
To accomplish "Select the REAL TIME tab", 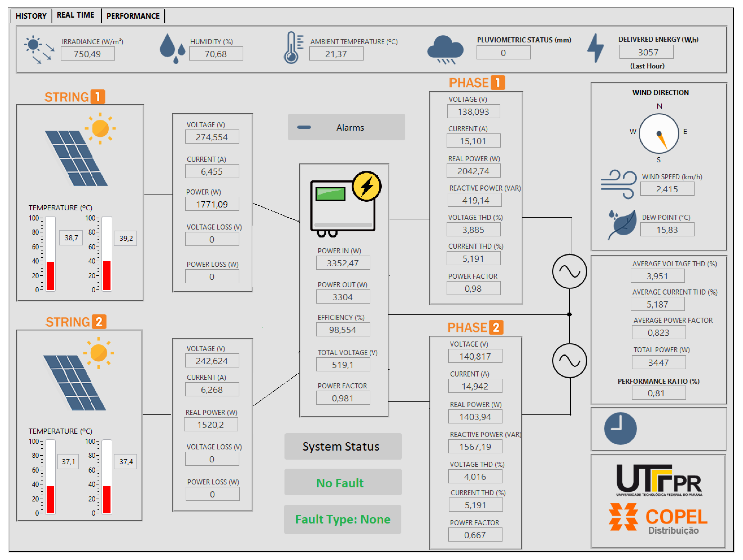I will [x=76, y=15].
